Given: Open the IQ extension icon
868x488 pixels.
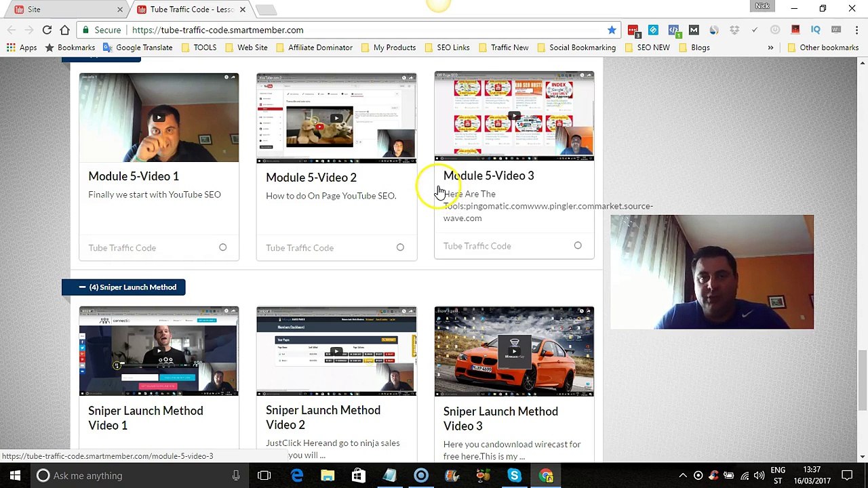Looking at the screenshot, I should [816, 30].
